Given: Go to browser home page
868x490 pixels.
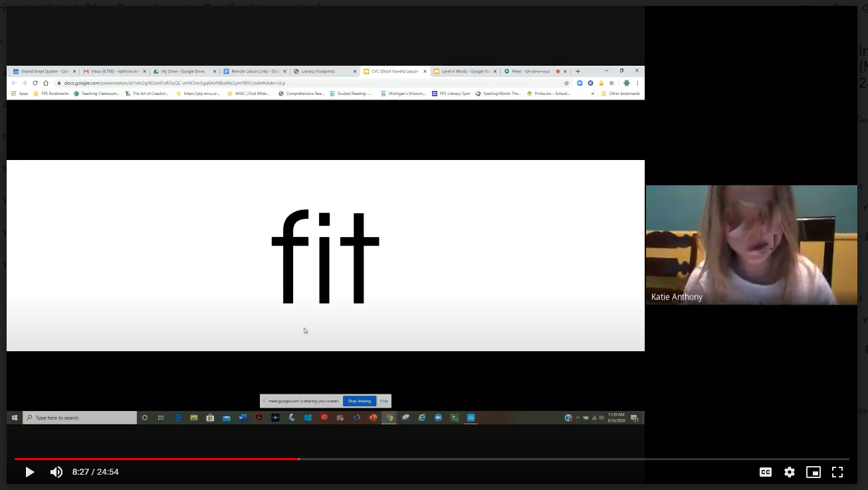Looking at the screenshot, I should click(x=46, y=83).
